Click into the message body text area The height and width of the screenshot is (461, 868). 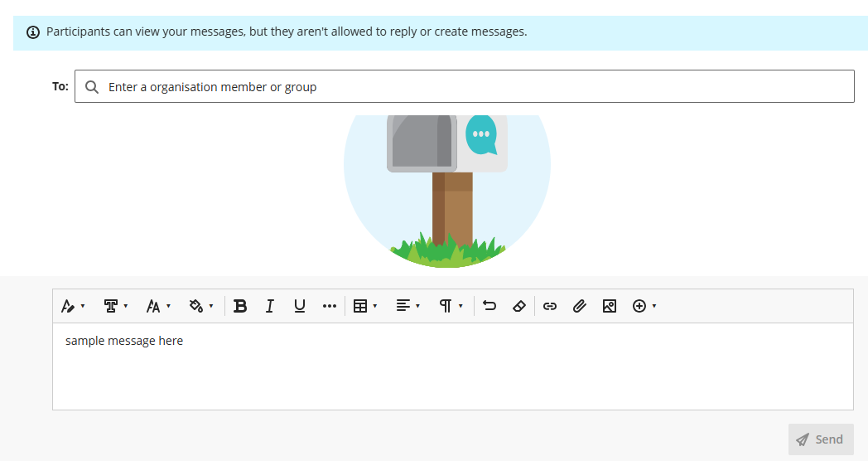[453, 366]
